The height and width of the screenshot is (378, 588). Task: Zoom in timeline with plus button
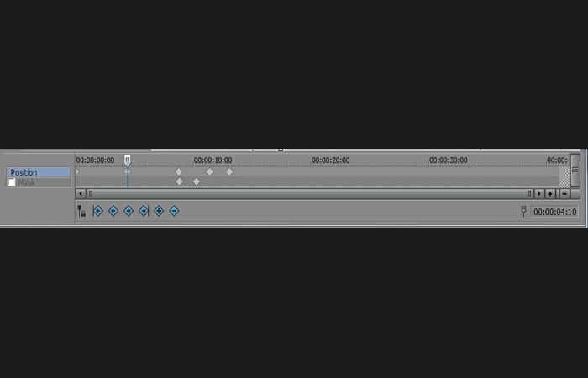pos(550,194)
